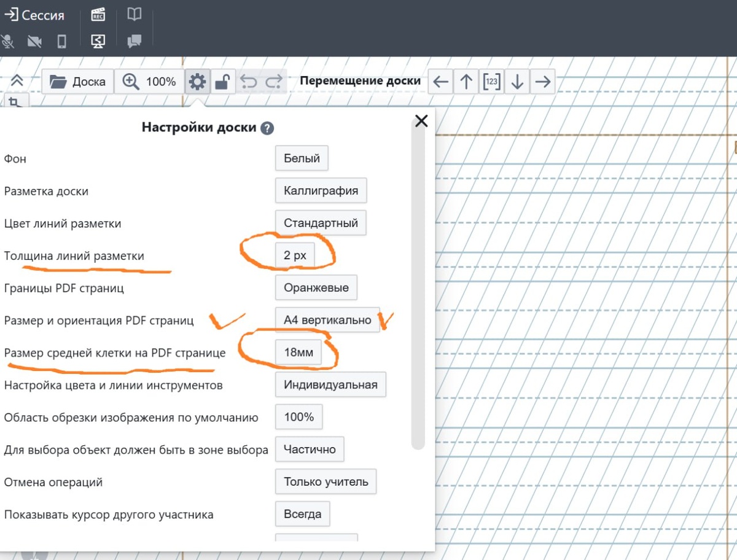
Task: Open the Сессия session menu
Action: coord(34,15)
